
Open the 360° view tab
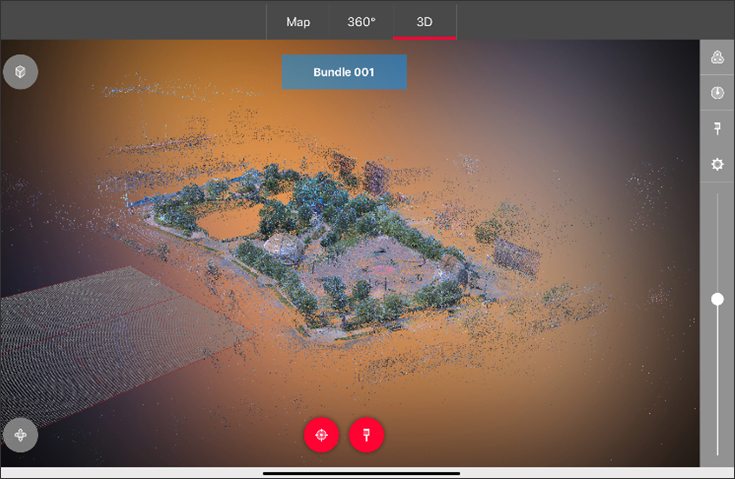(361, 22)
